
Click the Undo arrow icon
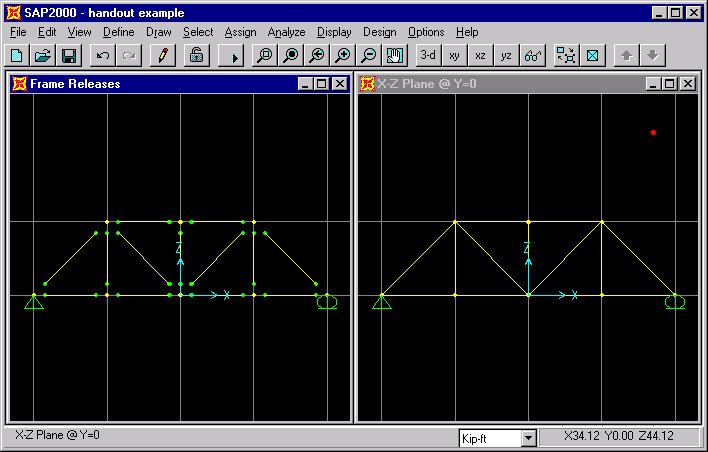pos(103,56)
